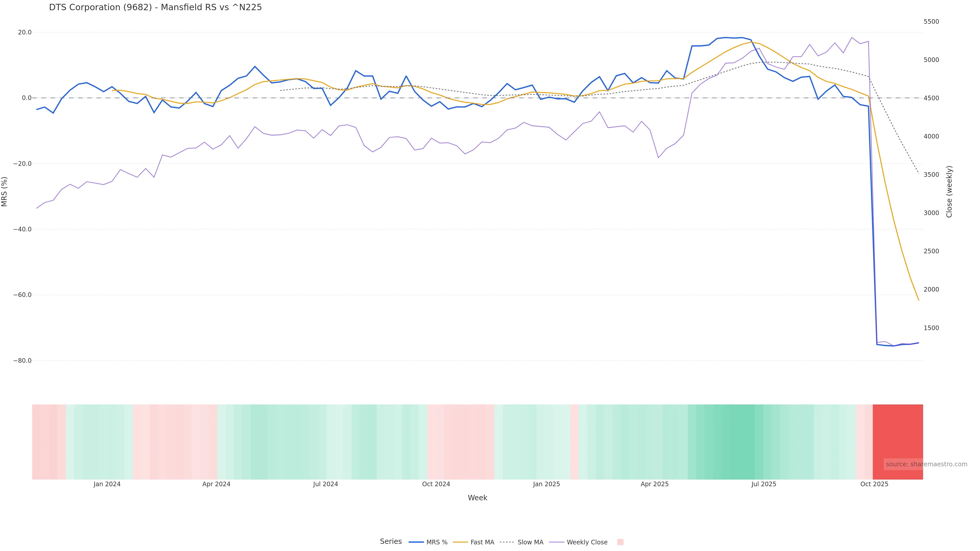This screenshot has height=551, width=980.
Task: Click the −80.0 MRS axis tick
Action: (22, 360)
